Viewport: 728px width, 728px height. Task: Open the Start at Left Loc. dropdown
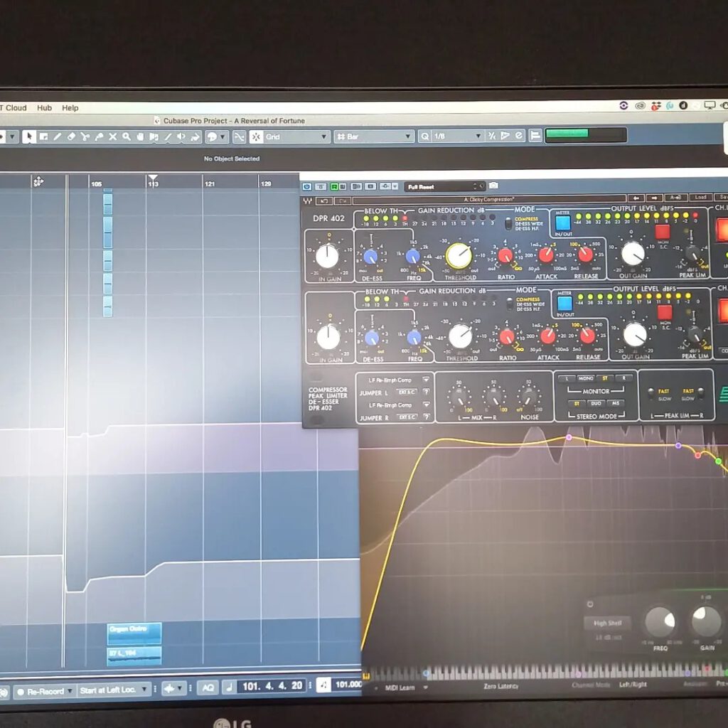113,690
